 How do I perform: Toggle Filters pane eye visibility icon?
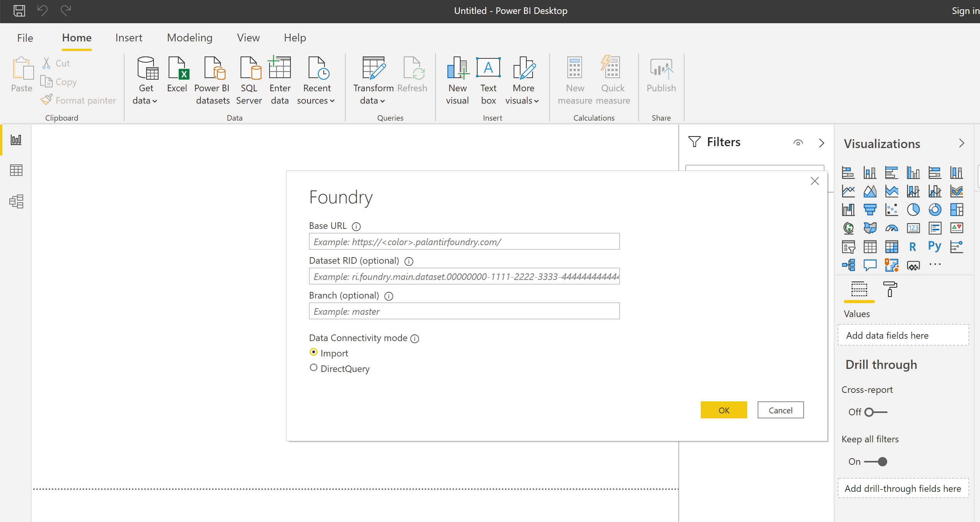(798, 143)
